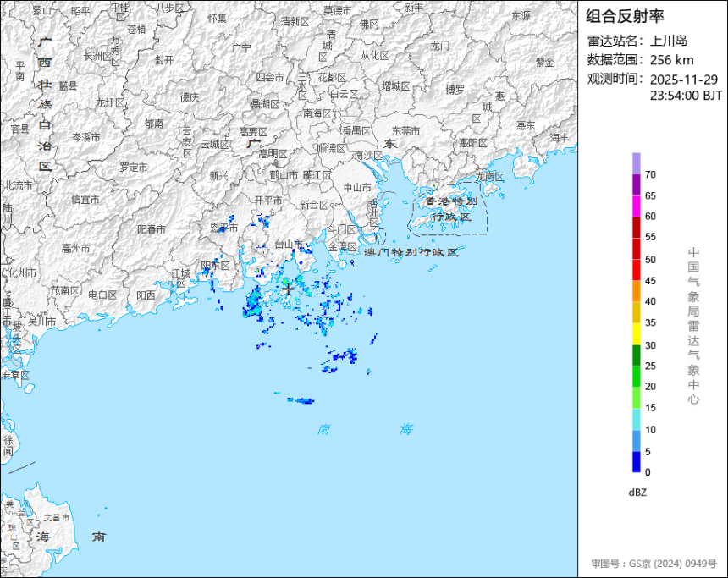Viewport: 728px width, 578px height.
Task: Click the 博罗 map label
Action: click(455, 90)
